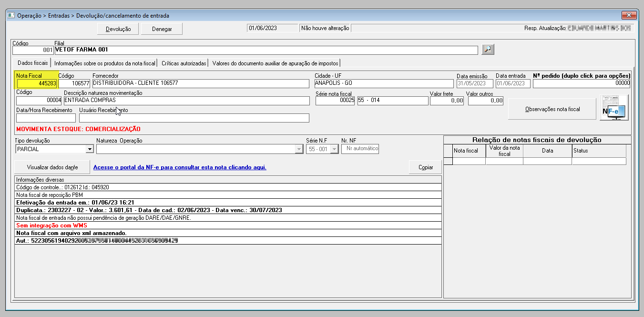This screenshot has width=644, height=317.
Task: Focus the Nº pedido input field
Action: coord(581,84)
